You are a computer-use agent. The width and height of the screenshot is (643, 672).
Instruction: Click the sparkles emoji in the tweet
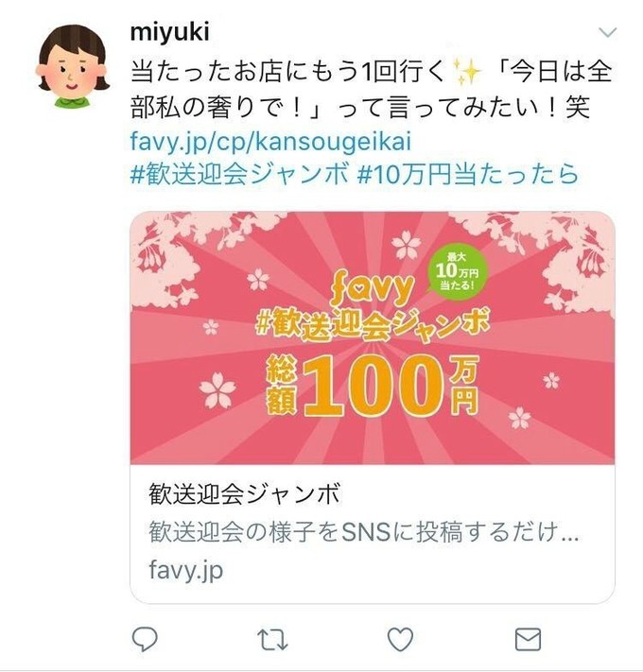(467, 71)
